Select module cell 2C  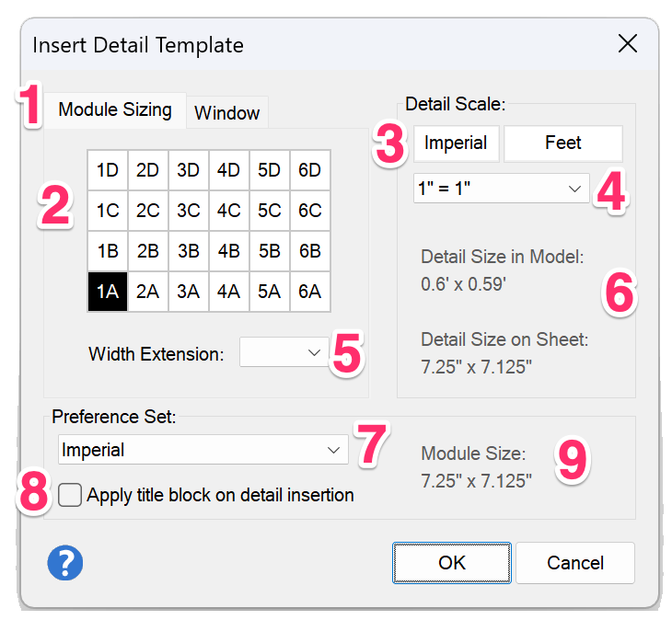(x=148, y=211)
